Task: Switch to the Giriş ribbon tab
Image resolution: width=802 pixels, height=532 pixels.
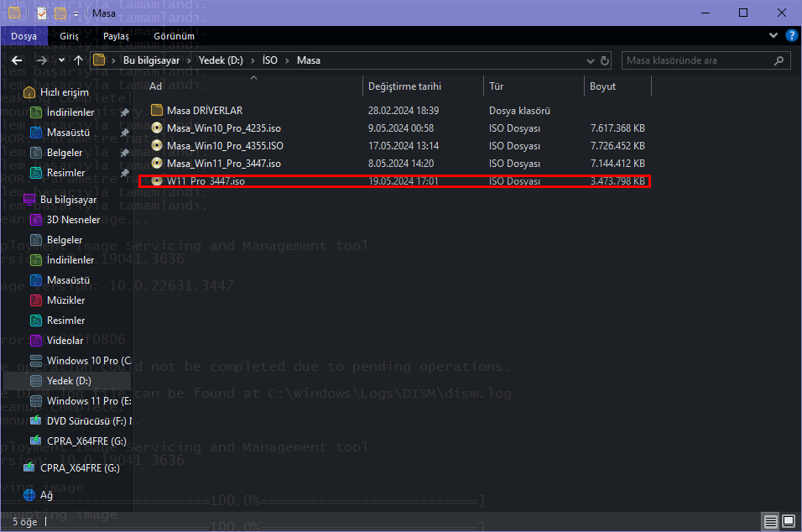Action: tap(69, 36)
